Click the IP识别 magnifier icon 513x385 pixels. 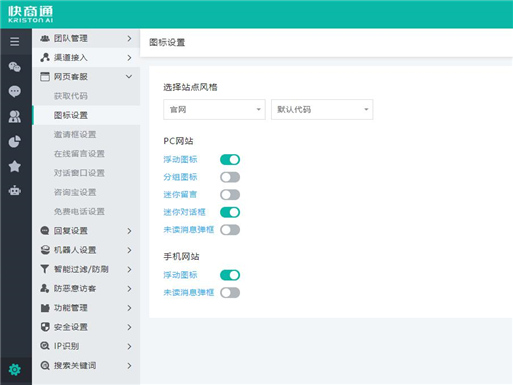click(x=45, y=346)
